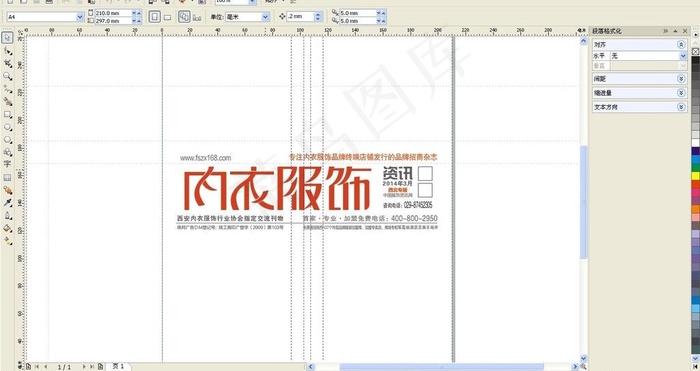
Task: Click the horizontal scrollbar right arrow
Action: tap(575, 367)
